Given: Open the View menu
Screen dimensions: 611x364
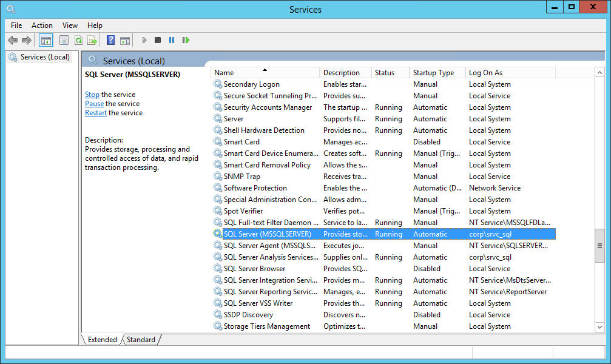Looking at the screenshot, I should point(70,25).
